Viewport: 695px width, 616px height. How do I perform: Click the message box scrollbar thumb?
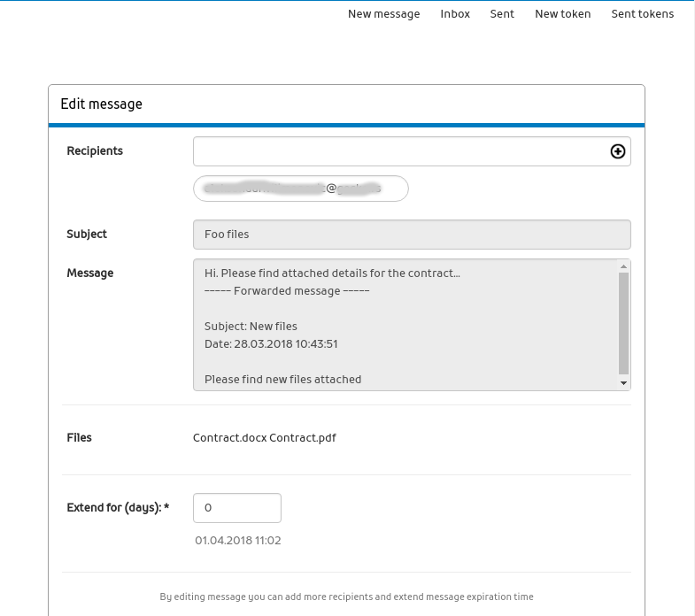(623, 321)
